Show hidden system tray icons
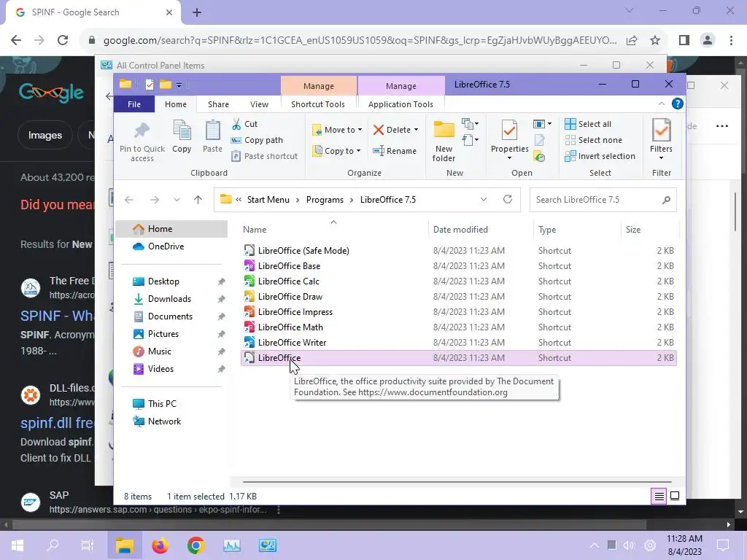This screenshot has width=747, height=560. (x=594, y=545)
